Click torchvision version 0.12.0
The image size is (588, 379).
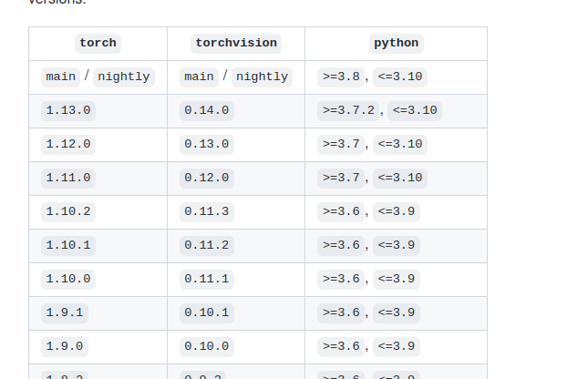click(207, 178)
